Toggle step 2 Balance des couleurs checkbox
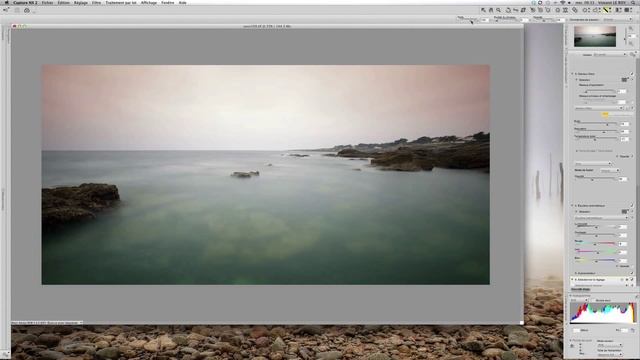The height and width of the screenshot is (360, 640). click(x=632, y=206)
